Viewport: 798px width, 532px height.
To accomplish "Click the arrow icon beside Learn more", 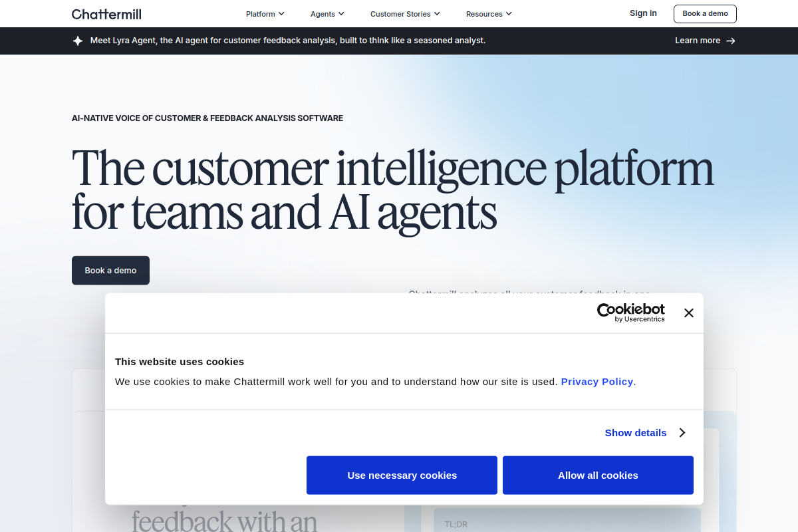I will click(731, 41).
